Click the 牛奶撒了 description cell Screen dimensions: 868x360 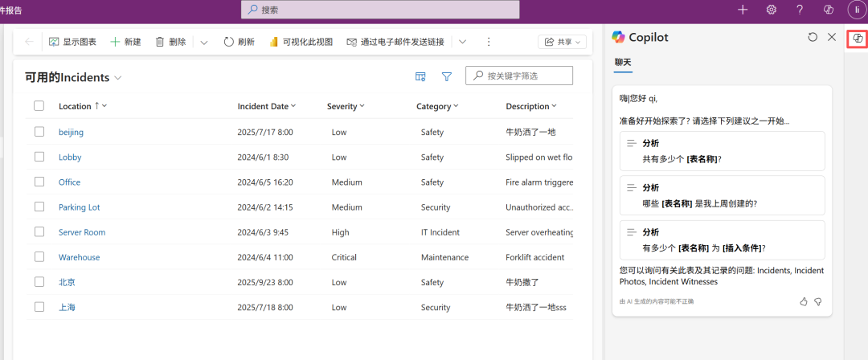pos(522,282)
